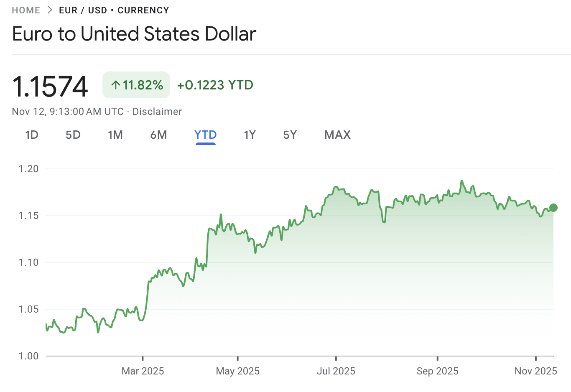Click the Jul 2025 x-axis label

click(x=336, y=371)
